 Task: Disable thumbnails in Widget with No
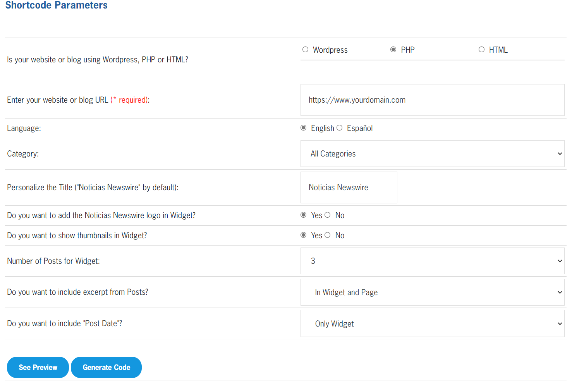328,235
